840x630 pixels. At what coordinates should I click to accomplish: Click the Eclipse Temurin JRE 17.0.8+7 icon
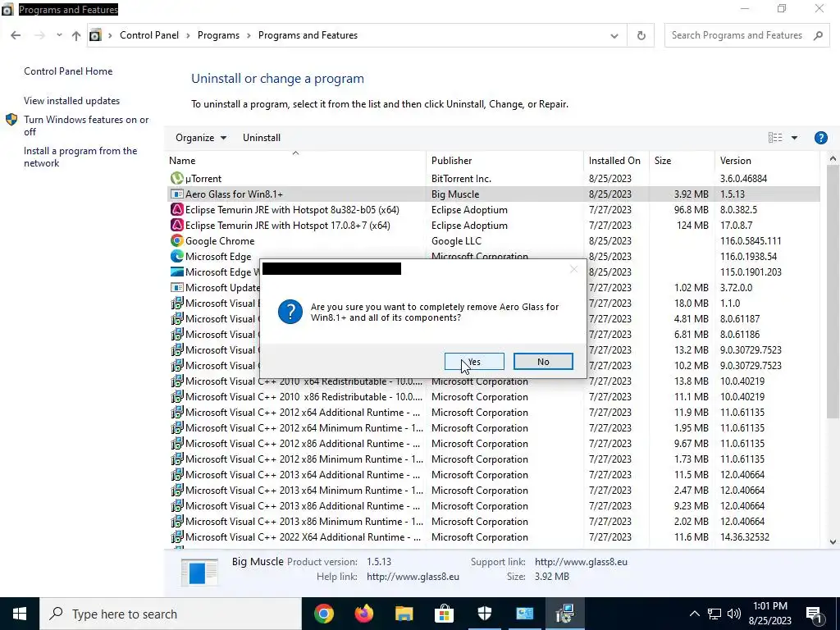[x=177, y=225]
